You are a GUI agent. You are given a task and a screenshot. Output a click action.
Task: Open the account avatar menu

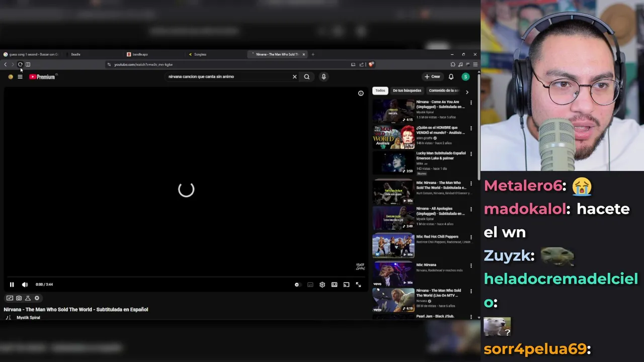pos(465,77)
